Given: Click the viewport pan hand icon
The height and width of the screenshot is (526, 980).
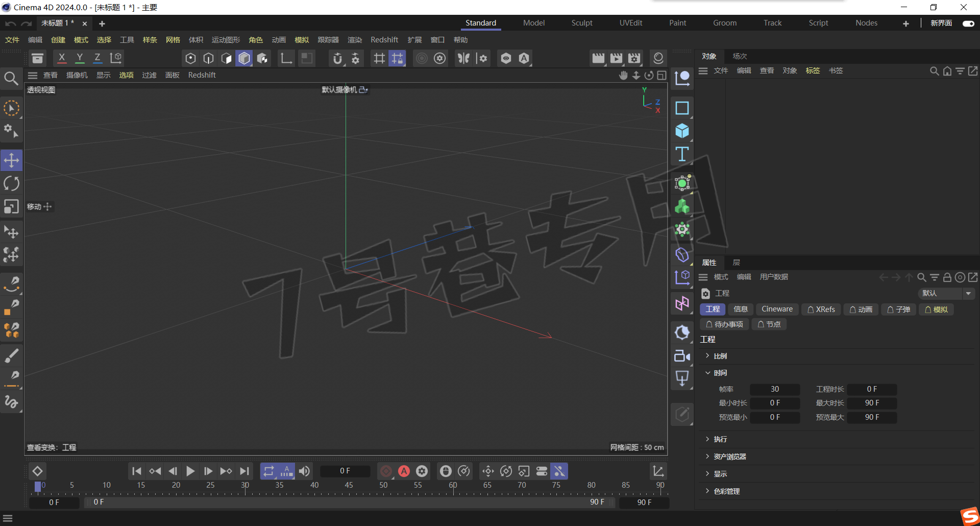Looking at the screenshot, I should [623, 76].
